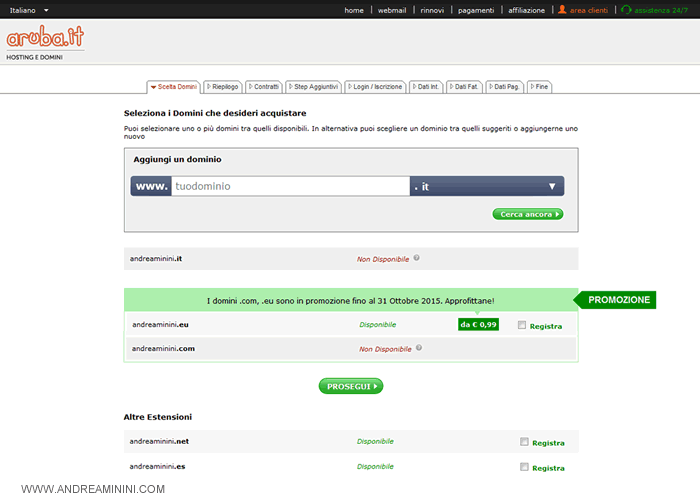Click the Cerca ancora button
Viewport: 700px width, 500px height.
click(527, 214)
